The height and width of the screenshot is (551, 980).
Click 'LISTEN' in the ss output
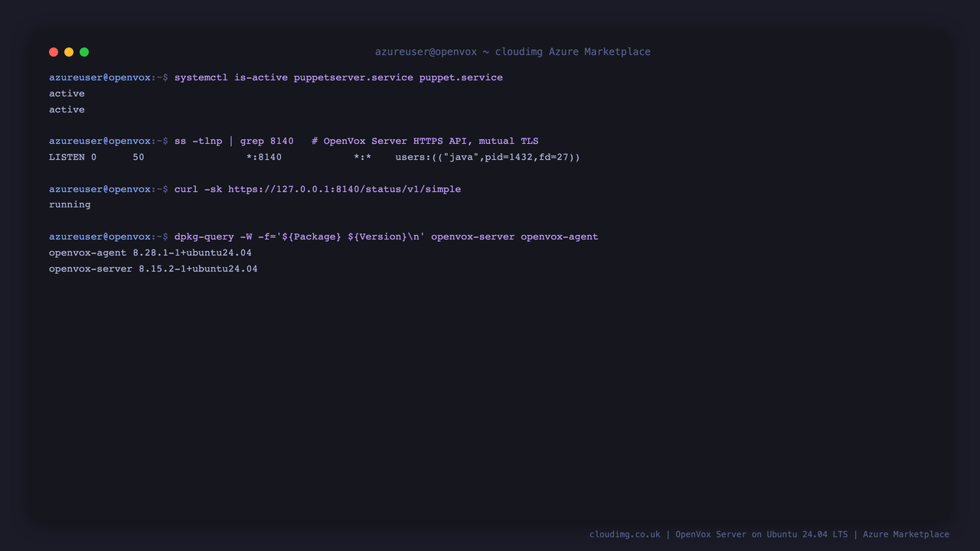click(x=67, y=157)
